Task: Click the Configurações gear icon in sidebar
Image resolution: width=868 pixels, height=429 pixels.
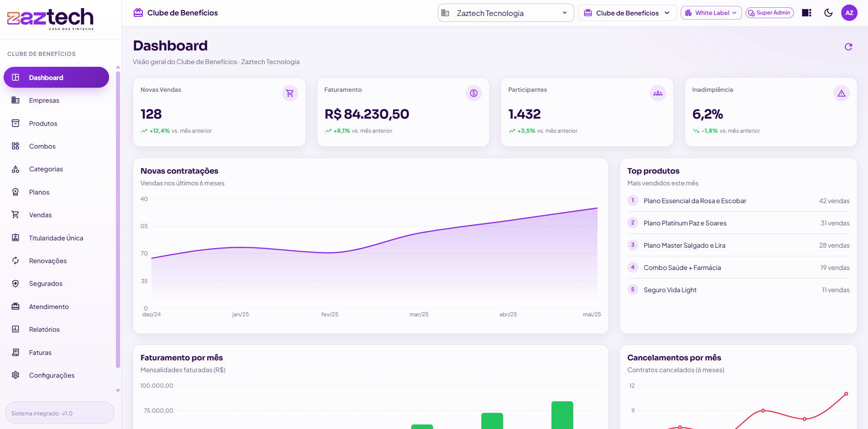Action: point(15,375)
